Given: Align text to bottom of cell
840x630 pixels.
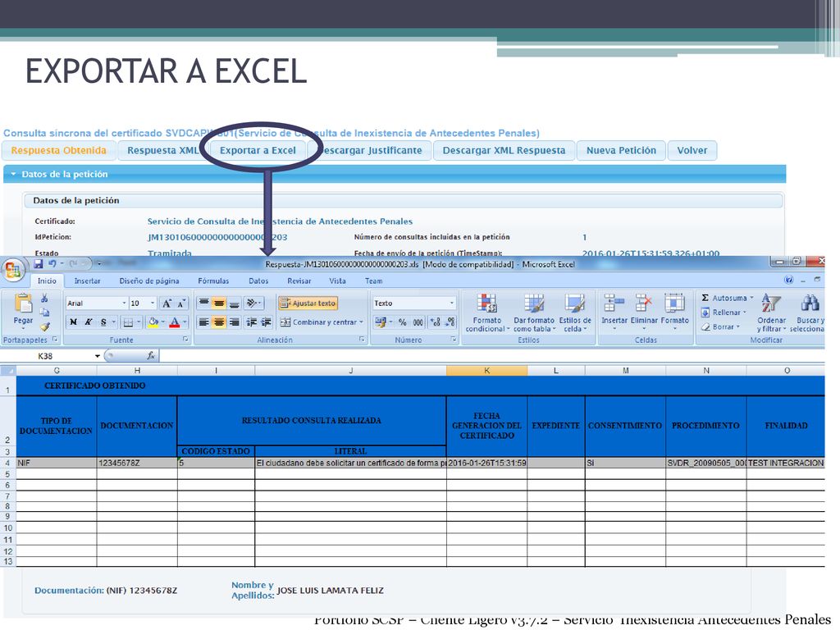Looking at the screenshot, I should click(x=234, y=304).
